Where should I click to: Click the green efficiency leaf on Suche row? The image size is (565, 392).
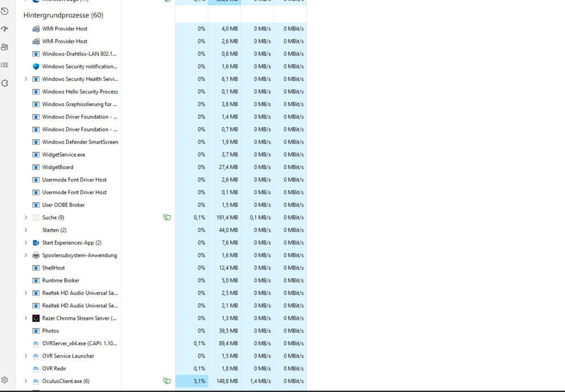tap(167, 217)
